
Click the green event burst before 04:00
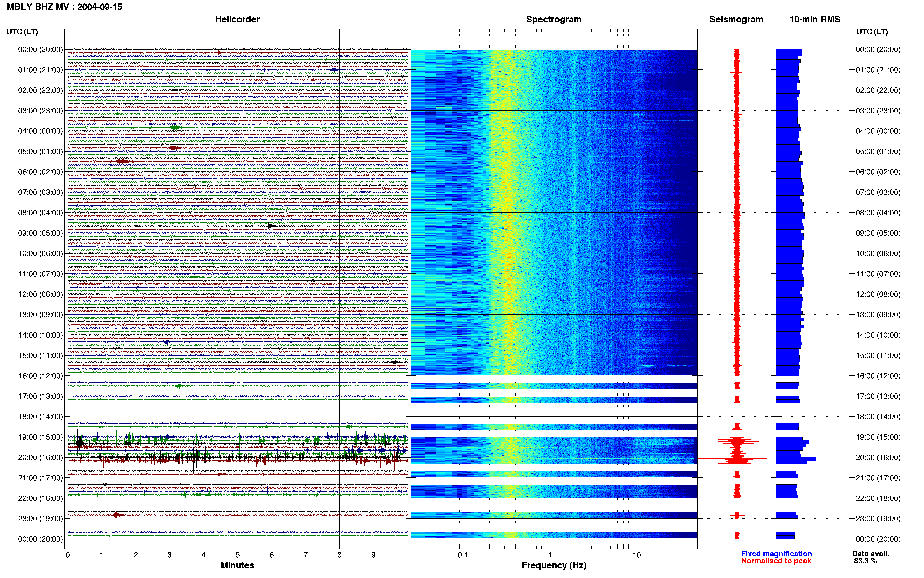tap(175, 127)
